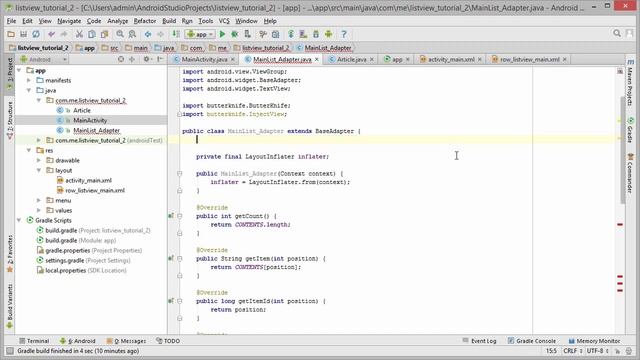
Task: Collapse the res folder
Action: click(29, 150)
